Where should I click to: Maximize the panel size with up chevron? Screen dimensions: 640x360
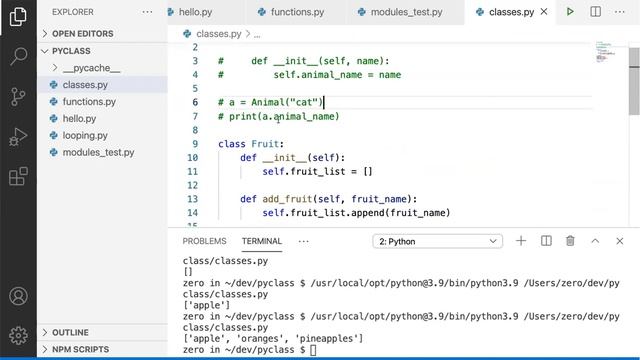(595, 241)
